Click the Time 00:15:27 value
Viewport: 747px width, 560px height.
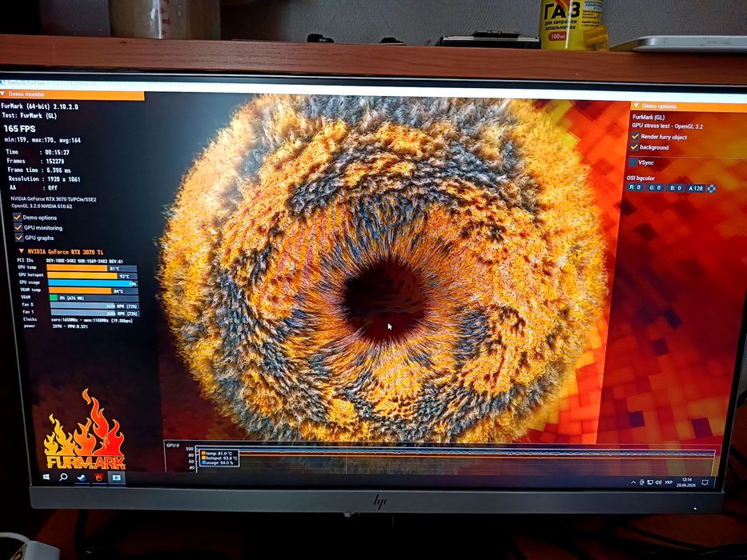coord(57,152)
